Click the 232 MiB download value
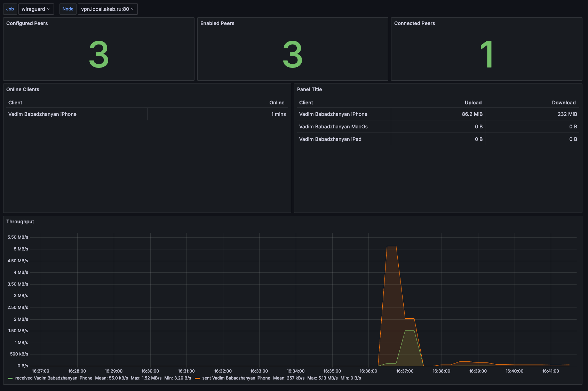Image resolution: width=588 pixels, height=391 pixels. click(x=567, y=114)
